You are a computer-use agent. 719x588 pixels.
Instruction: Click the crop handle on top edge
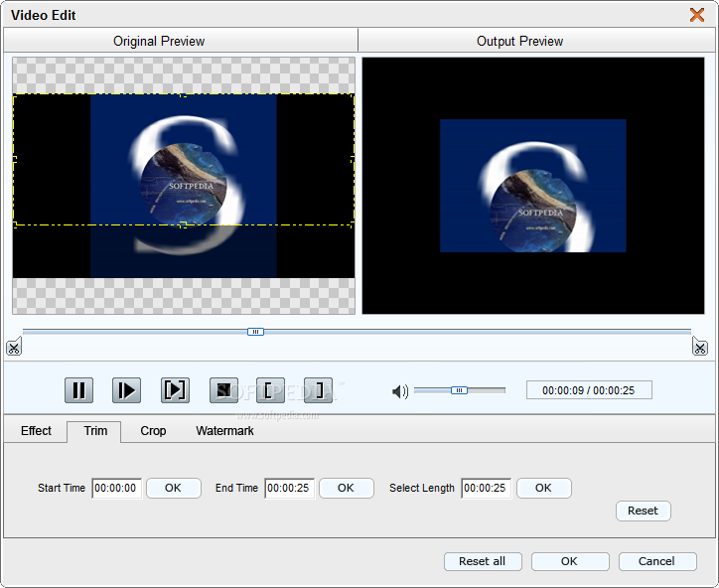click(184, 95)
